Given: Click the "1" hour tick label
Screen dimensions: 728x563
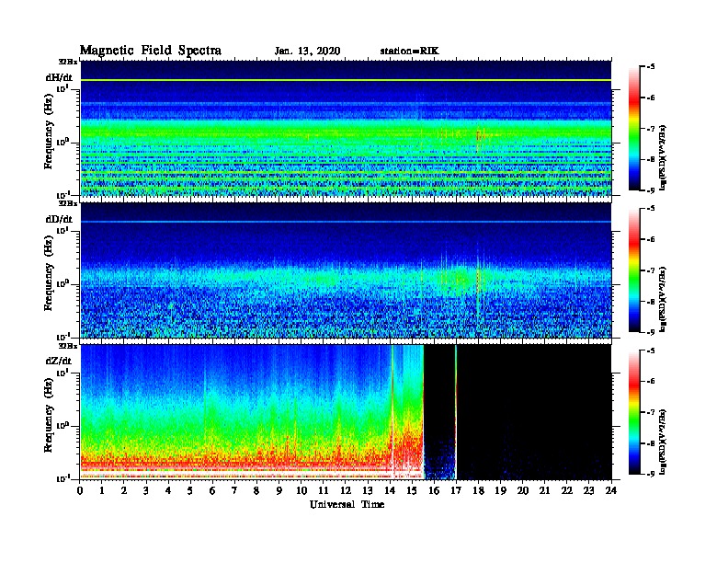Looking at the screenshot, I should pyautogui.click(x=102, y=490).
